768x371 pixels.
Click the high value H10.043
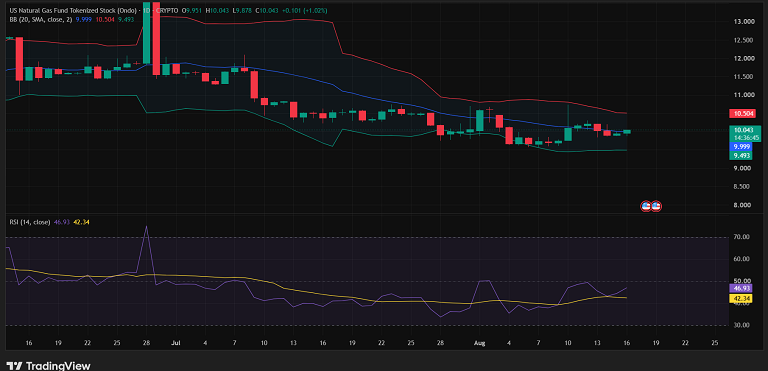[x=216, y=10]
